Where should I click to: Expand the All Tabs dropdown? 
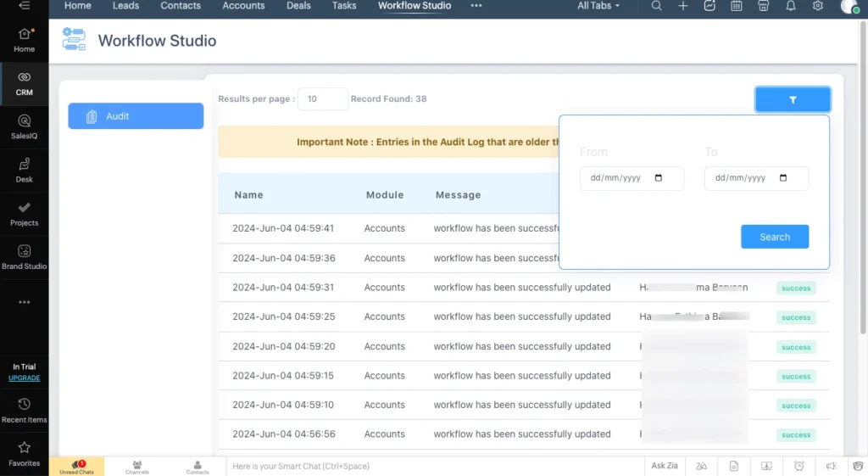click(x=598, y=6)
